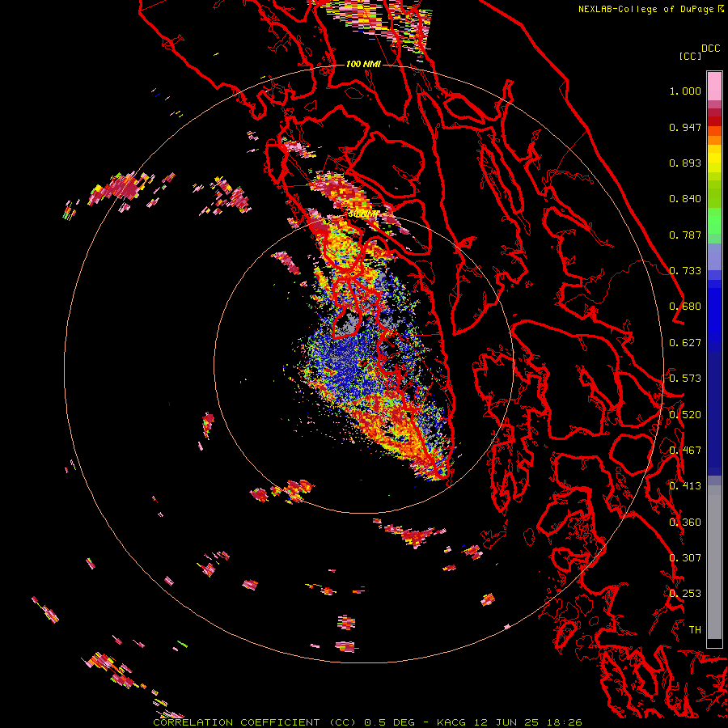This screenshot has height=728, width=728.
Task: Click the 0.733 color scale value
Action: click(685, 271)
